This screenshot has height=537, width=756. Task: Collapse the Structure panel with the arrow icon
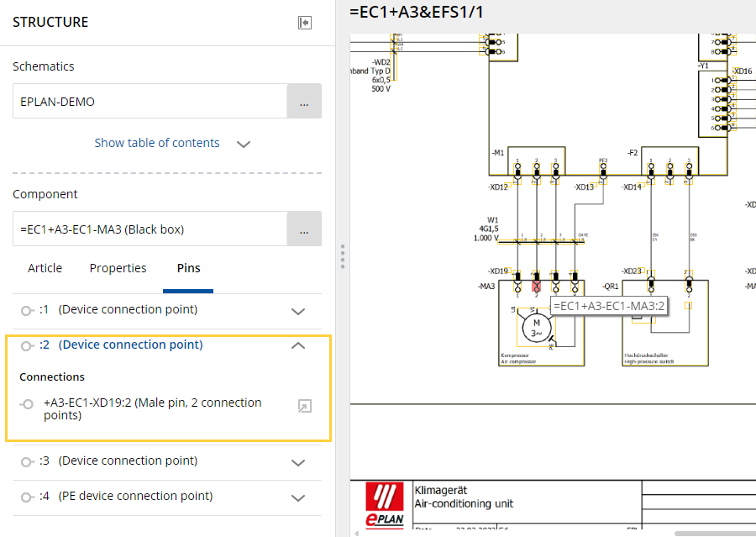point(305,23)
